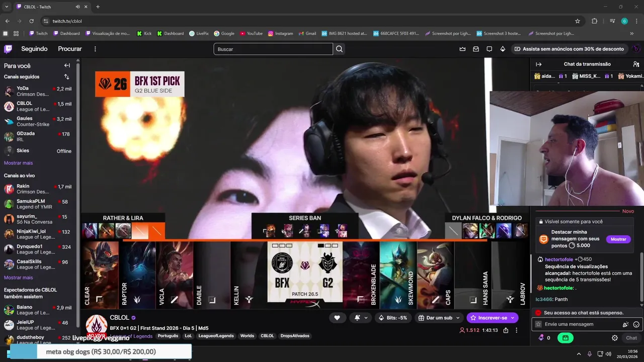644x362 pixels.
Task: Open the Twitch home logo
Action: tap(8, 49)
